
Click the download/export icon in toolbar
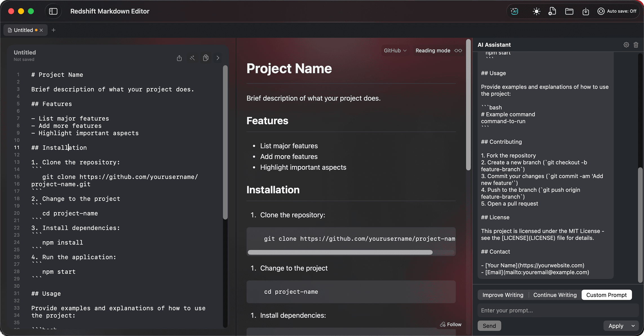[586, 11]
